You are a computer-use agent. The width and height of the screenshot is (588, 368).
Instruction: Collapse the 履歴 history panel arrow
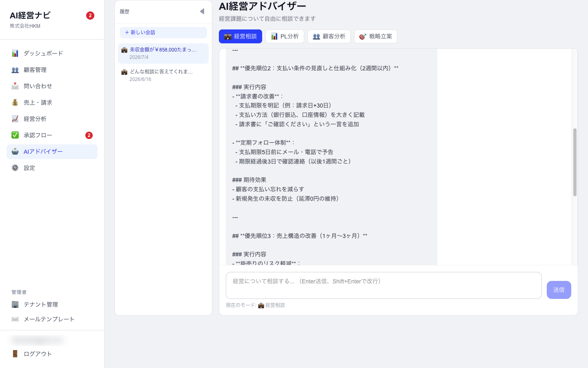coord(202,11)
